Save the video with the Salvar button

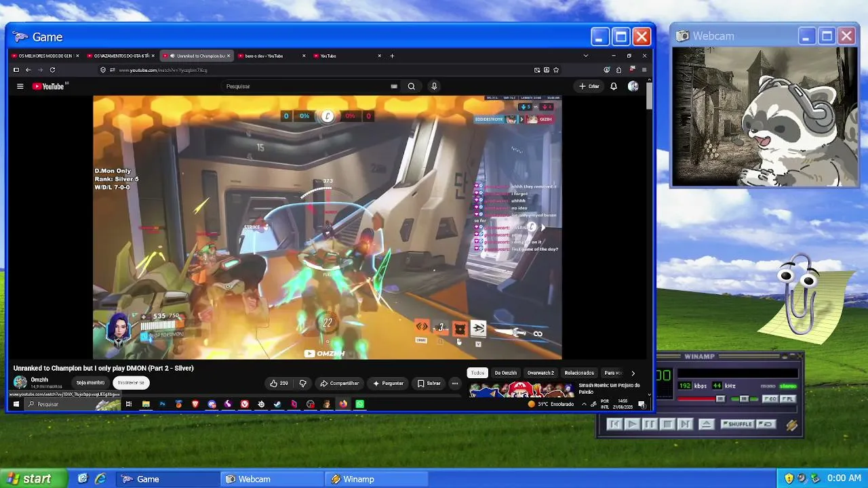[x=429, y=384]
